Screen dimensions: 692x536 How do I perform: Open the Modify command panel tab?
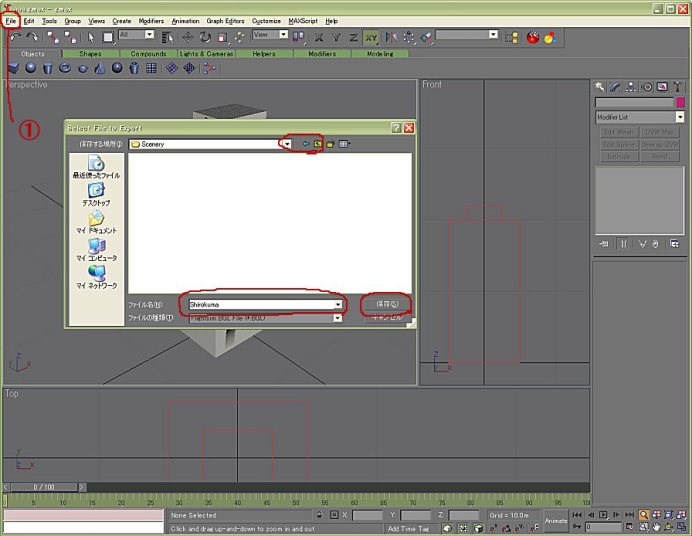tap(615, 87)
